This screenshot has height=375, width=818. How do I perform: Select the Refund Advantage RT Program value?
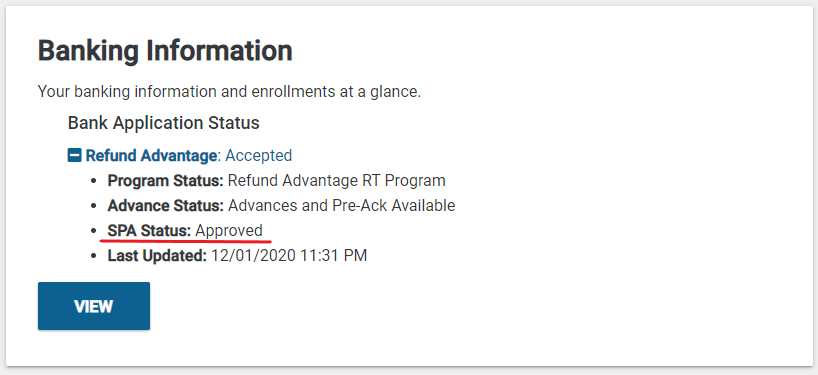337,181
